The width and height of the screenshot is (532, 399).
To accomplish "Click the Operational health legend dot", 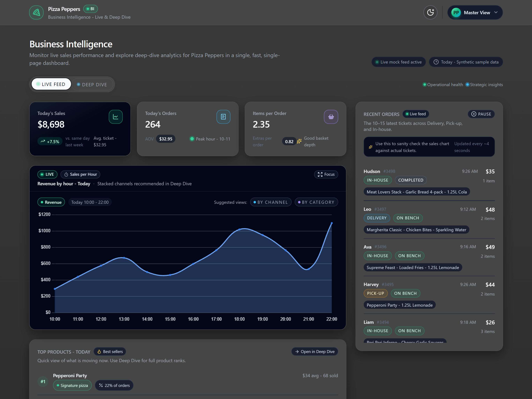I will (425, 85).
